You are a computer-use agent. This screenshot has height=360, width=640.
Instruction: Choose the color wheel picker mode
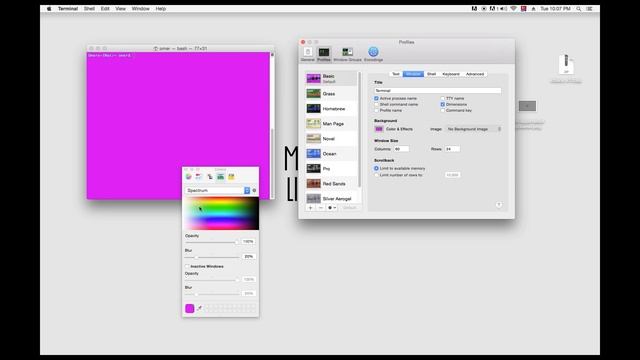pos(189,177)
